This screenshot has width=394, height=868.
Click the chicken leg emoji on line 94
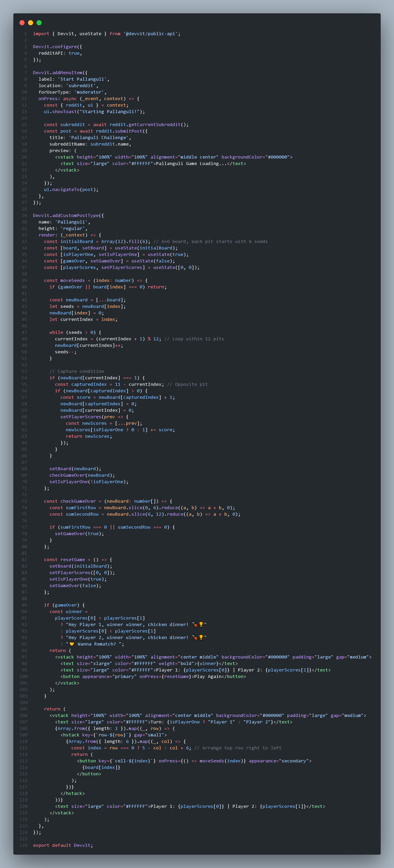pos(195,638)
